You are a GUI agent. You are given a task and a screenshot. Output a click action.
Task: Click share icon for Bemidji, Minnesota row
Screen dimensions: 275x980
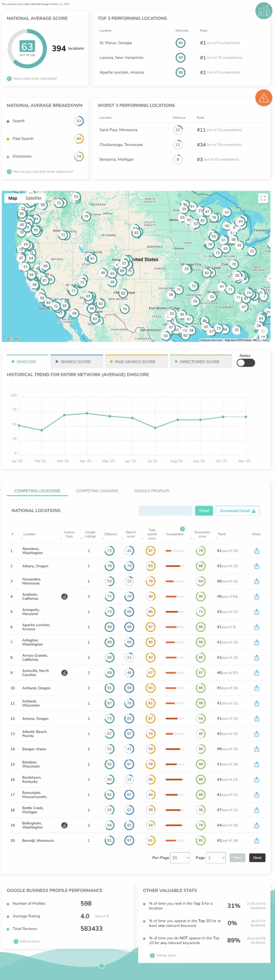click(257, 840)
